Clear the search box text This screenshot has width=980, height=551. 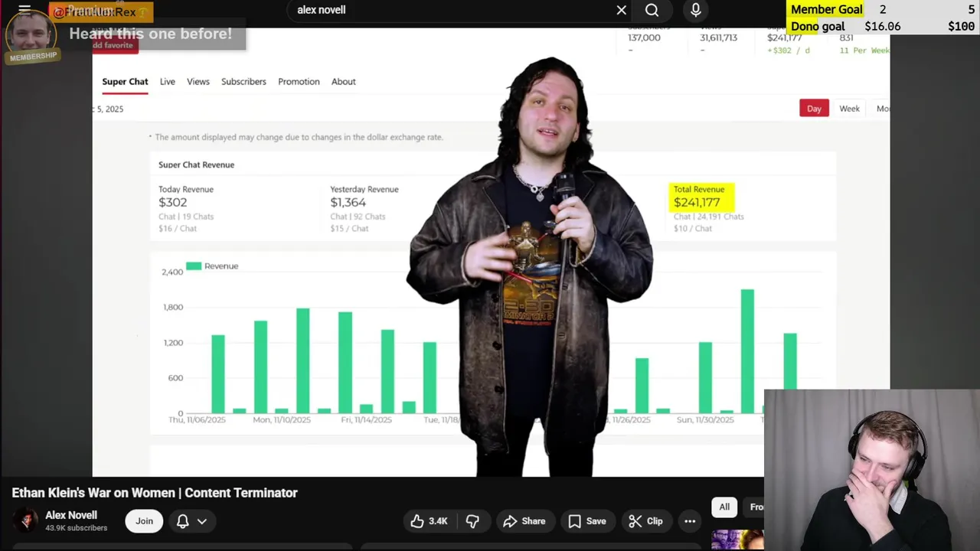coord(622,10)
